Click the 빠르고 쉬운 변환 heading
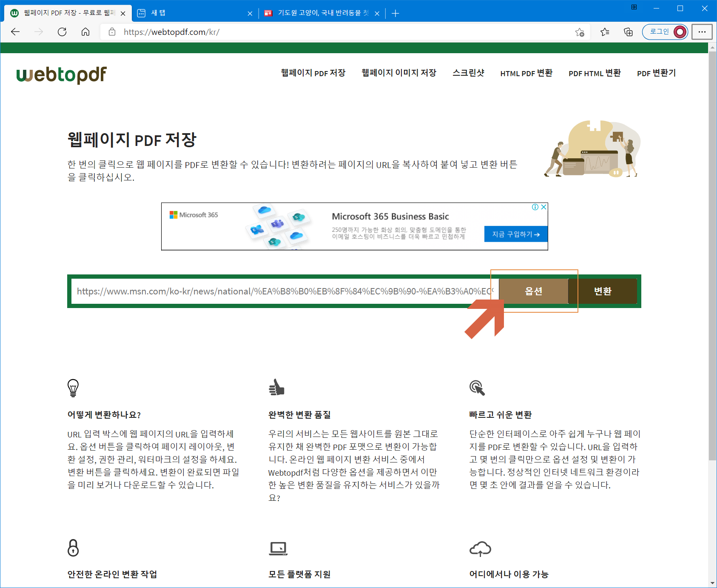Viewport: 717px width, 588px height. pyautogui.click(x=501, y=415)
